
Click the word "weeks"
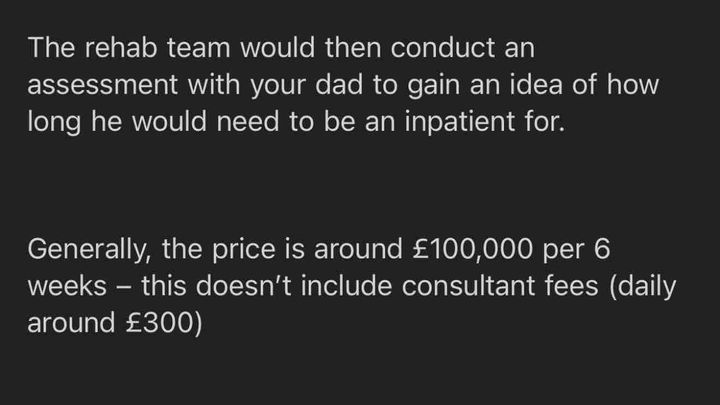pyautogui.click(x=67, y=288)
